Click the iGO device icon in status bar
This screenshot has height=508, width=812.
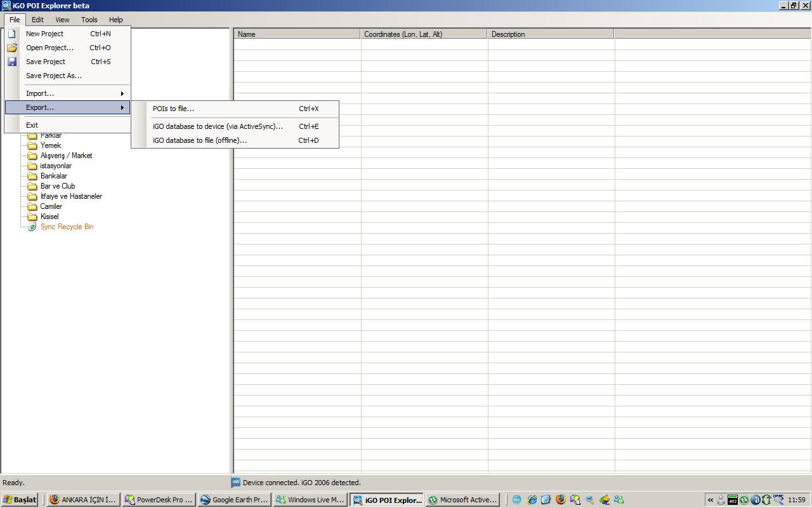point(236,483)
